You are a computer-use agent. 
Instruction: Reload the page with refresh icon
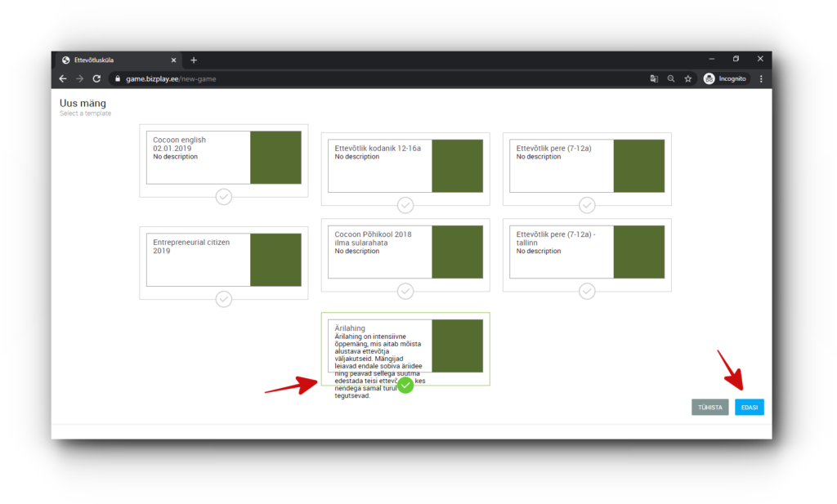pyautogui.click(x=96, y=78)
